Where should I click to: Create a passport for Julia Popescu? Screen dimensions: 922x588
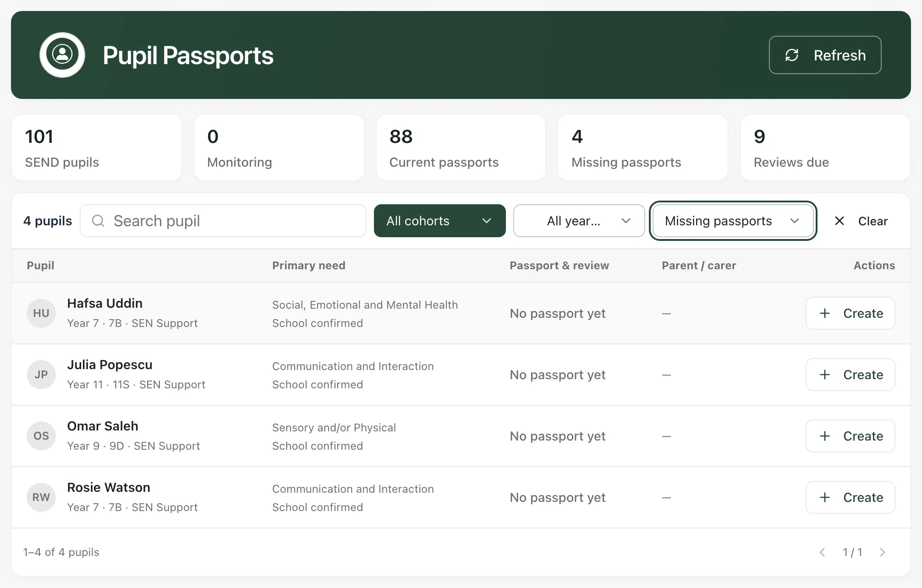(x=851, y=375)
